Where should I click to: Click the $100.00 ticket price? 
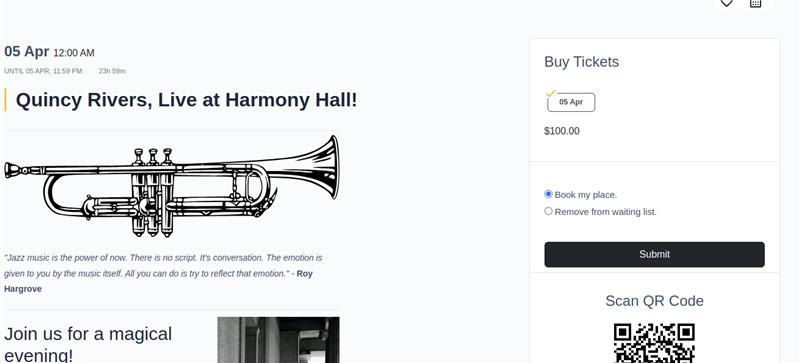[x=562, y=131]
